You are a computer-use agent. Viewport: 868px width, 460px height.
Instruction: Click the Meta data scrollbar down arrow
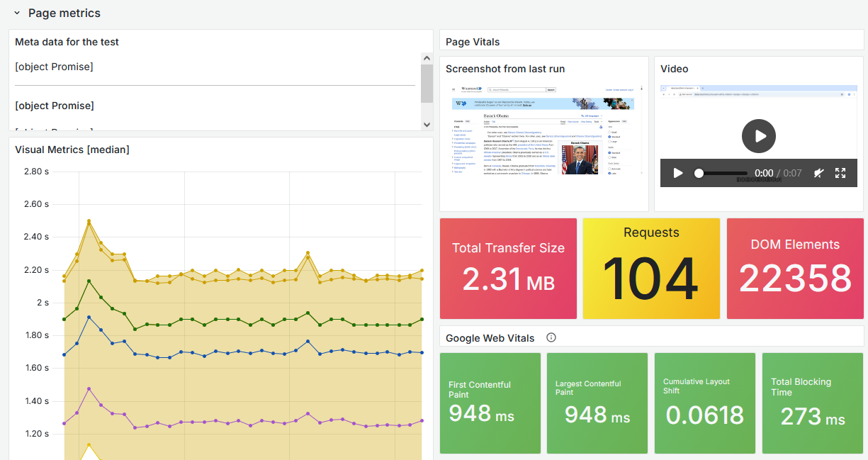click(427, 124)
